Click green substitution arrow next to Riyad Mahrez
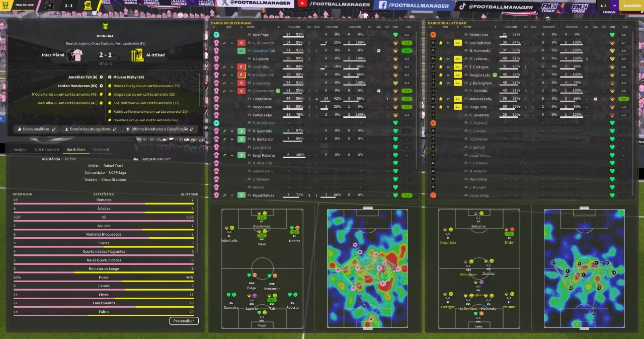The width and height of the screenshot is (644, 339). [x=241, y=195]
